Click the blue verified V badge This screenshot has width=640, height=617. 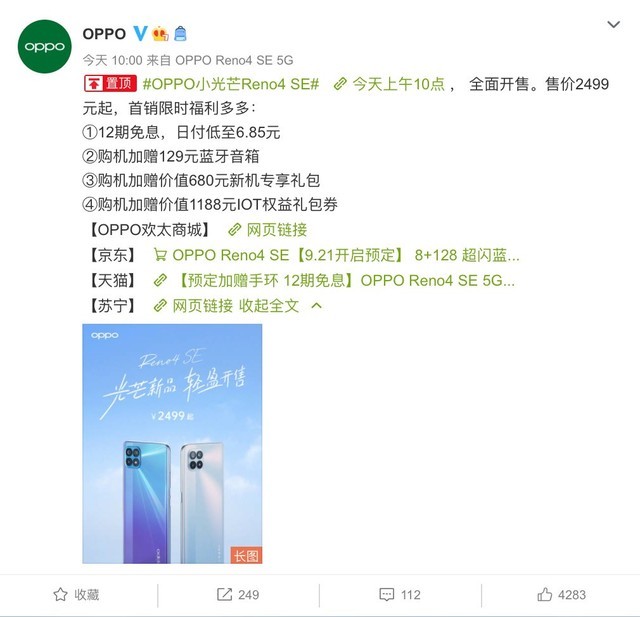(x=140, y=33)
